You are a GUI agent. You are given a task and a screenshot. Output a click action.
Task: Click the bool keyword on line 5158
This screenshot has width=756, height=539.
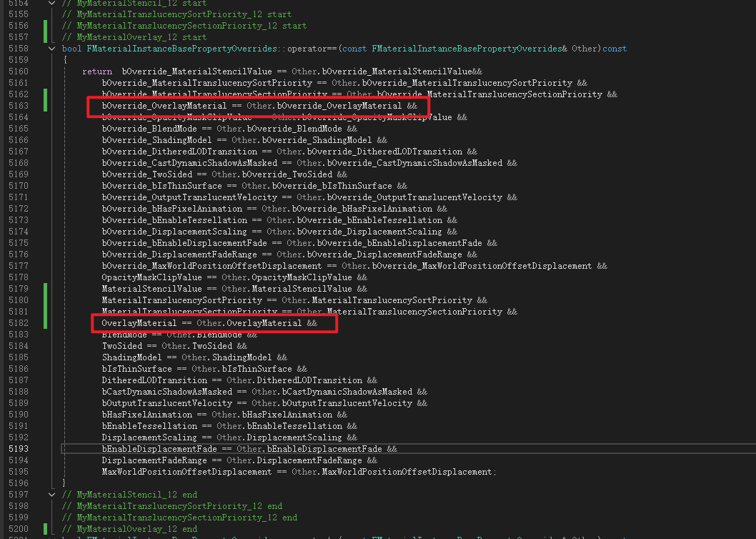(x=71, y=49)
